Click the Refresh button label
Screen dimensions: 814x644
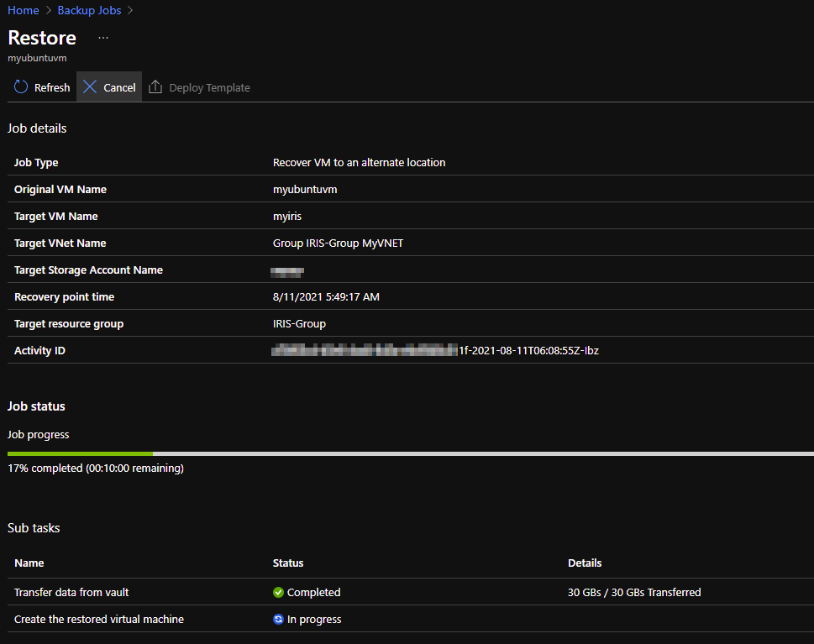[x=52, y=87]
